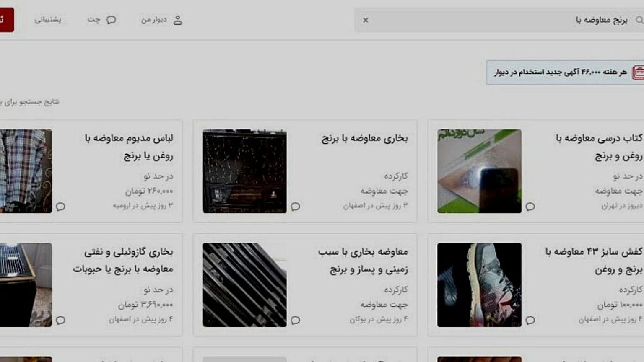Open پشتیبانی support link
644x362 pixels.
[x=48, y=20]
